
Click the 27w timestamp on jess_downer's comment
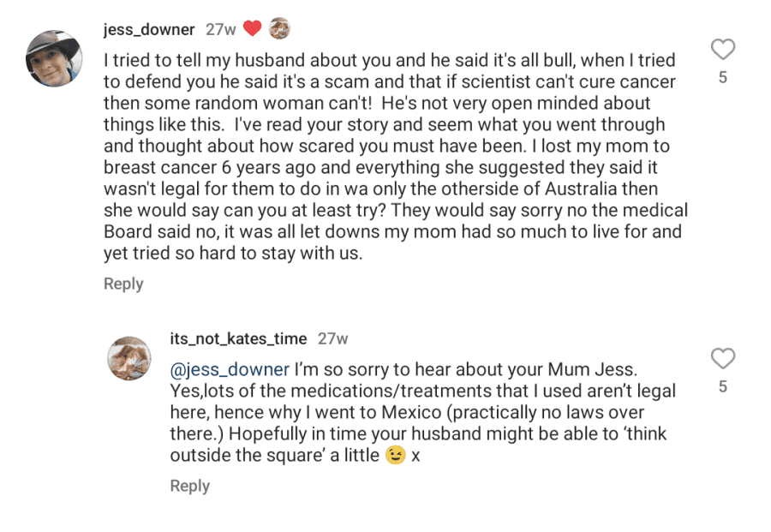(221, 29)
